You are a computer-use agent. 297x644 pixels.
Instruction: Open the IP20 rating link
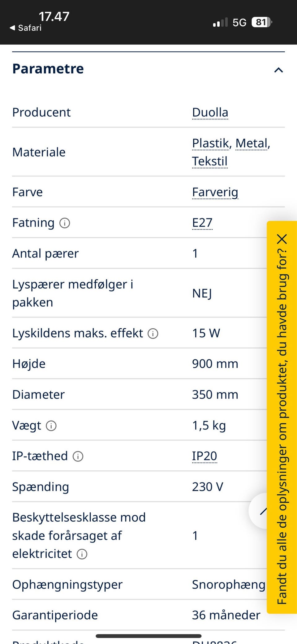(x=204, y=456)
